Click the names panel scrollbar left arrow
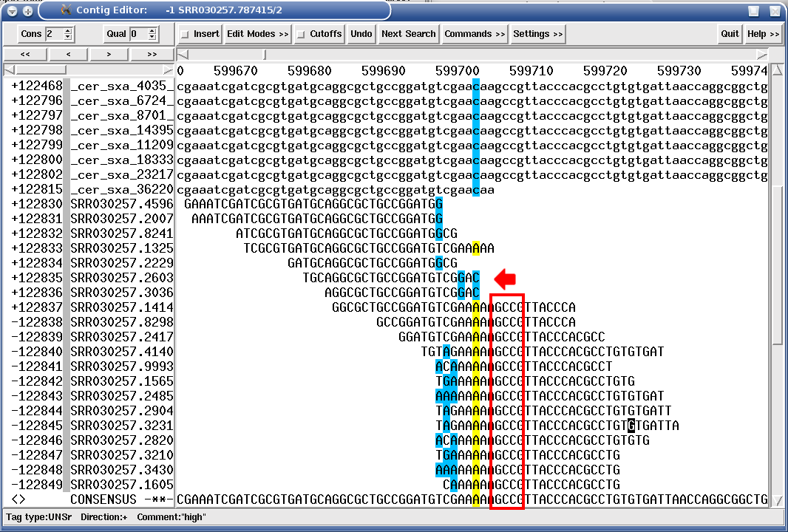 tap(9, 70)
